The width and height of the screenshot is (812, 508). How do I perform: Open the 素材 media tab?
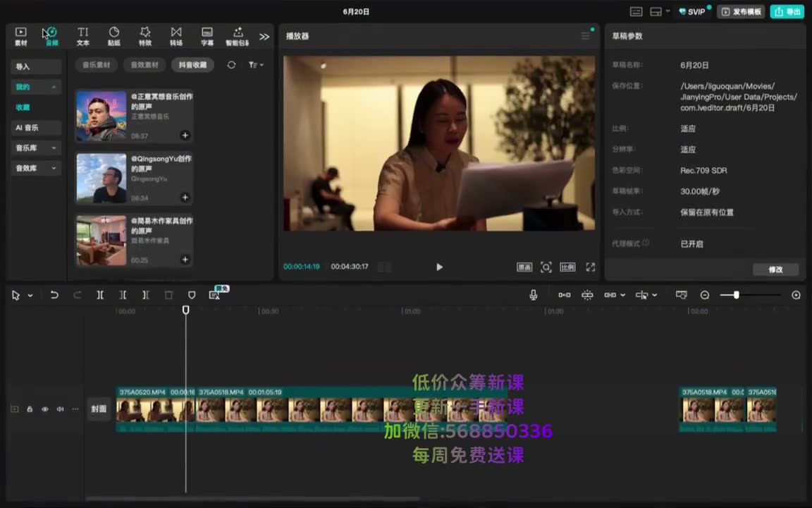[x=20, y=36]
